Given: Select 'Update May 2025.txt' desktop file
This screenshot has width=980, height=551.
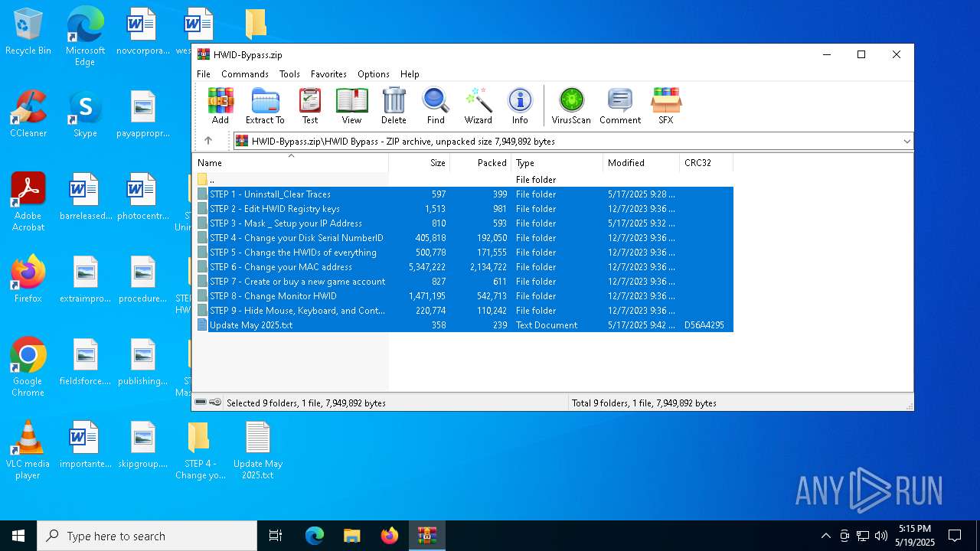Looking at the screenshot, I should tap(258, 450).
